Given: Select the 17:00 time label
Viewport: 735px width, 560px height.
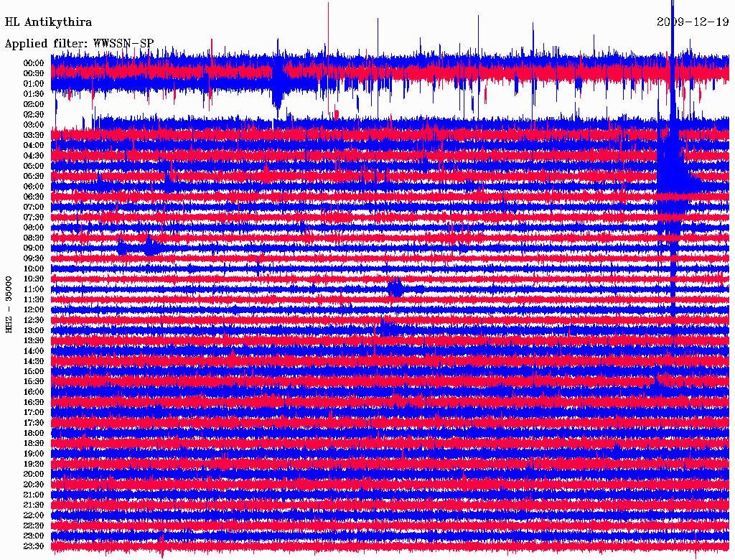Looking at the screenshot, I should coord(34,413).
